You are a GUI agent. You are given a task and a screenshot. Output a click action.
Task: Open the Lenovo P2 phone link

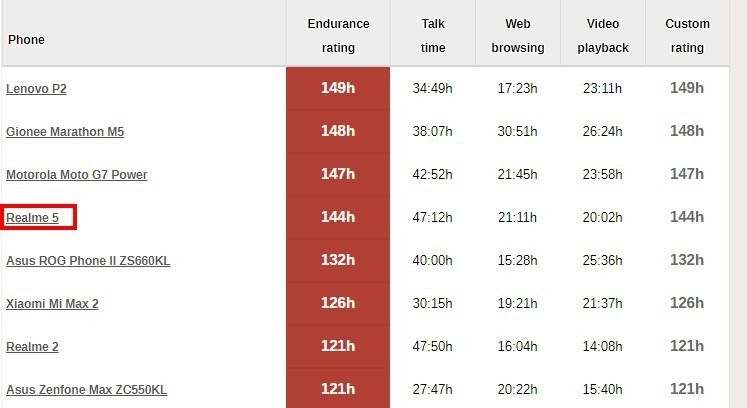point(36,89)
